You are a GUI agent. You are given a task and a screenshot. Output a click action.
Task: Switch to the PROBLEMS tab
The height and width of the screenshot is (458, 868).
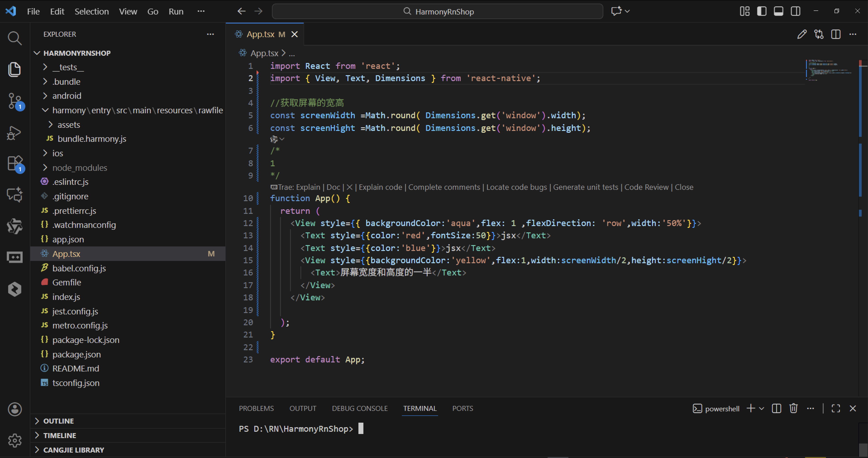(x=256, y=408)
